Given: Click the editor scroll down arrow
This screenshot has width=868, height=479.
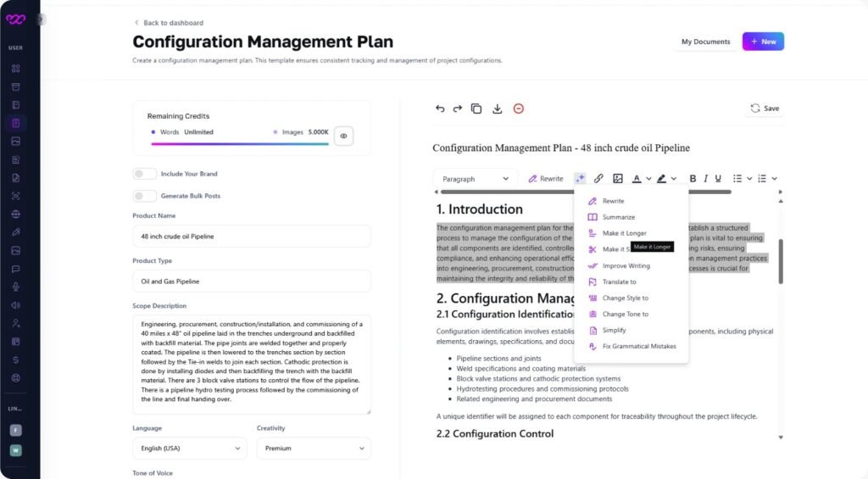Looking at the screenshot, I should point(781,437).
